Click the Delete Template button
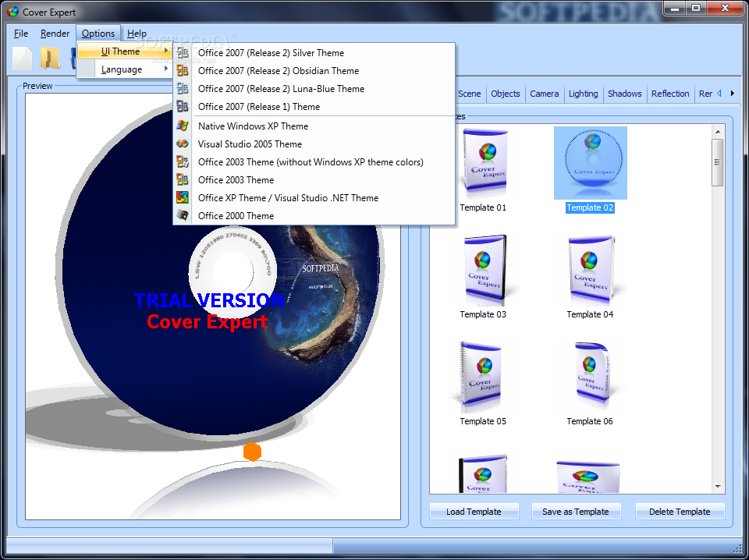 pos(680,512)
